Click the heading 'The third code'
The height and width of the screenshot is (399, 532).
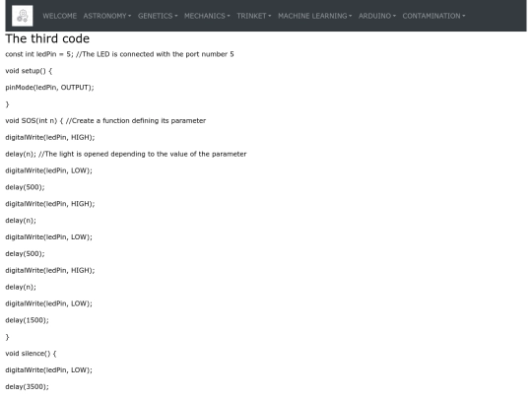[47, 38]
